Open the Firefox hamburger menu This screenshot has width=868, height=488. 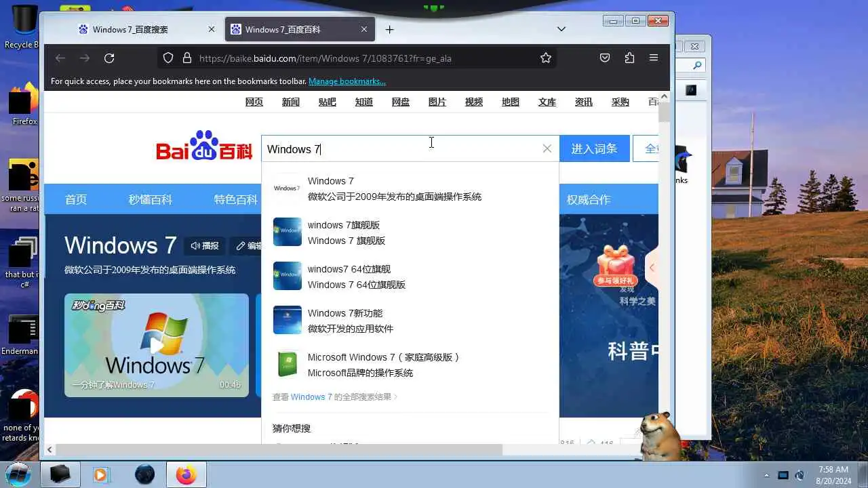[x=654, y=58]
